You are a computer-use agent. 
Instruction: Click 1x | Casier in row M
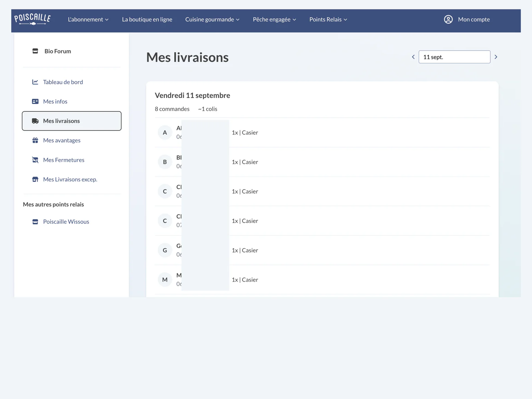(x=245, y=280)
